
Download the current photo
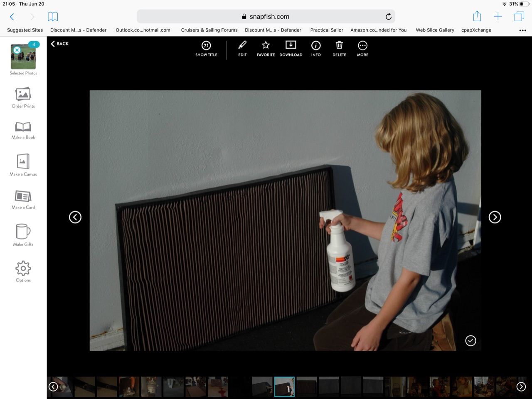coord(291,49)
